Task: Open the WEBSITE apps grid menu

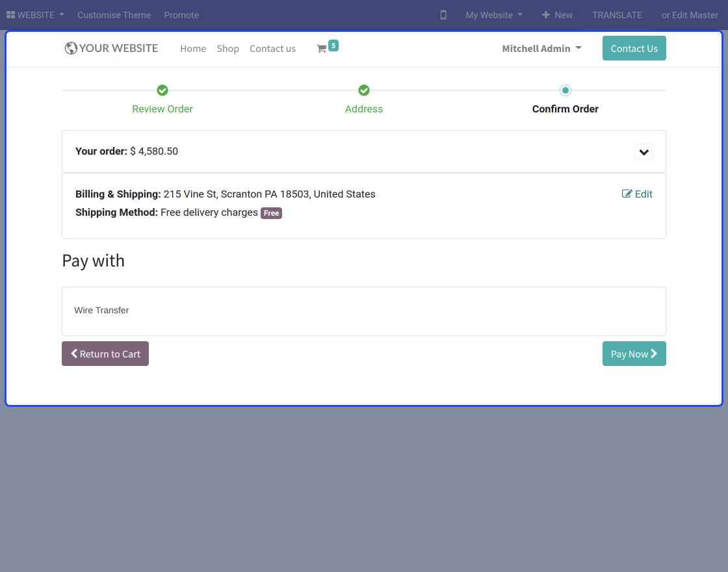Action: pyautogui.click(x=35, y=15)
